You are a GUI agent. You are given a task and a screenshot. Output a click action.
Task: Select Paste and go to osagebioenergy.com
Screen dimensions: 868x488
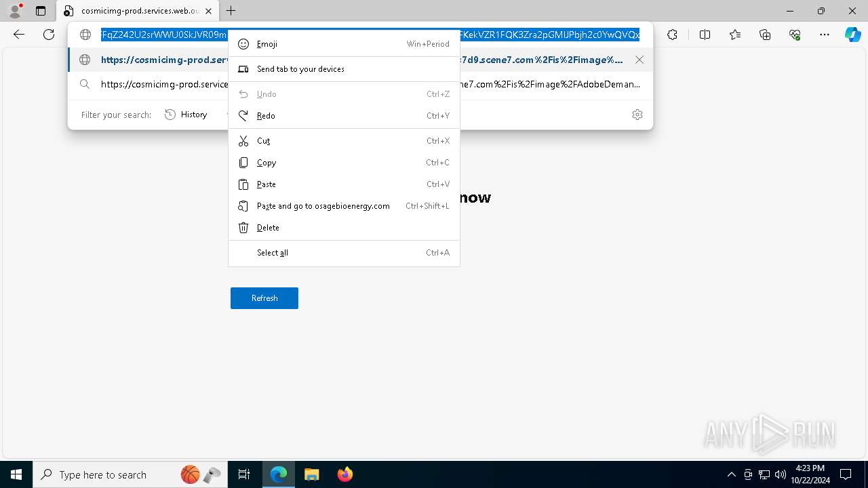(x=344, y=206)
